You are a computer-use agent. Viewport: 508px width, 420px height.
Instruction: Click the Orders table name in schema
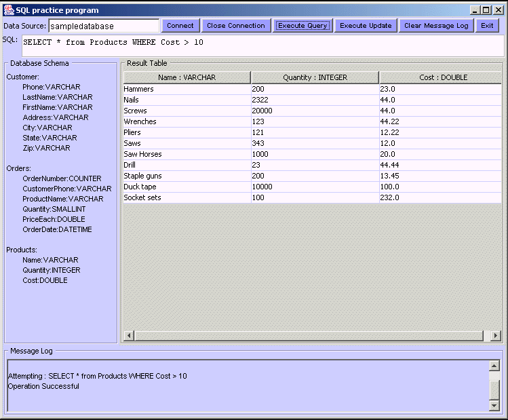tap(18, 168)
